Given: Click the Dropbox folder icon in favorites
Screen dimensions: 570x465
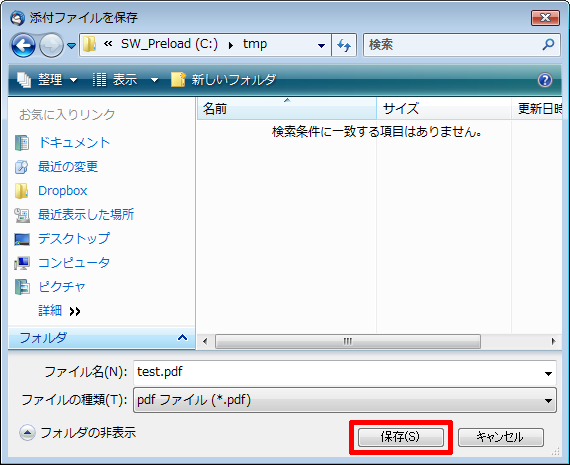Looking at the screenshot, I should 21,191.
